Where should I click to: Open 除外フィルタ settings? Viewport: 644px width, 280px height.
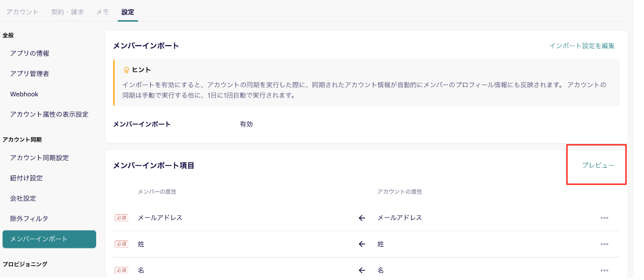[29, 219]
